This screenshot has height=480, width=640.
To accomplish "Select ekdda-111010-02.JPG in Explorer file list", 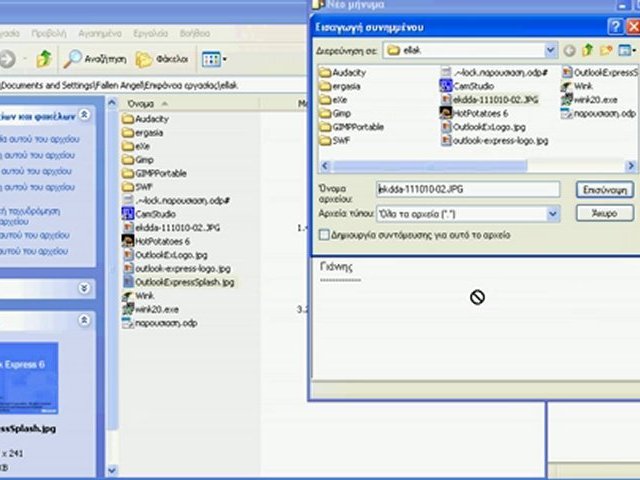I will [171, 228].
